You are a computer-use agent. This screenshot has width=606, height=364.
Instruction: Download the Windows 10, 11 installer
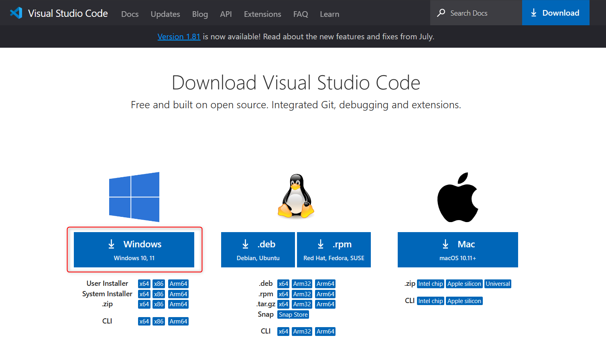click(x=134, y=250)
